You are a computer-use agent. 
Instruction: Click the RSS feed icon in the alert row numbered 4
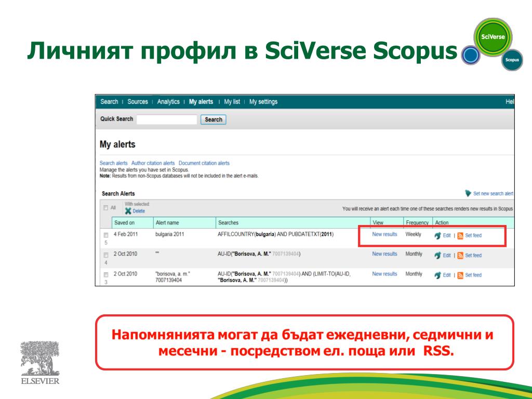(460, 256)
